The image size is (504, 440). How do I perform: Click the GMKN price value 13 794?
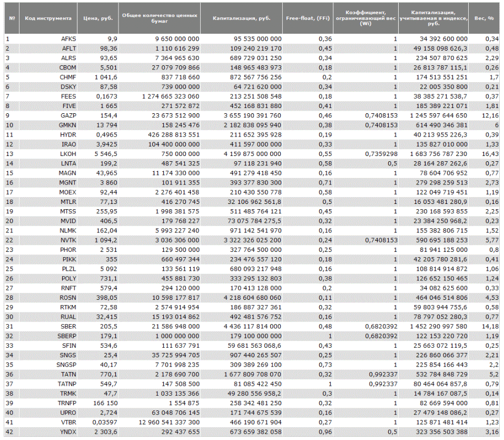click(x=106, y=125)
